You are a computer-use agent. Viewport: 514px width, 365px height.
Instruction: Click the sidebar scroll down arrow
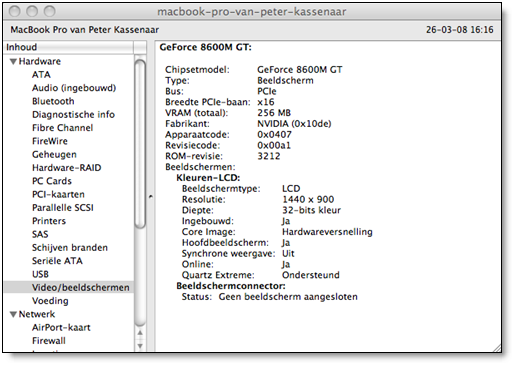140,346
